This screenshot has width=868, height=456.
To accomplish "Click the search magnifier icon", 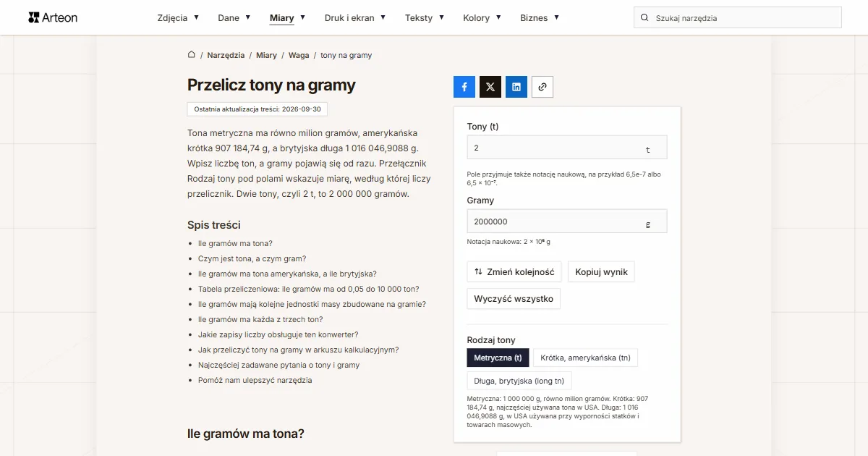I will 644,18.
